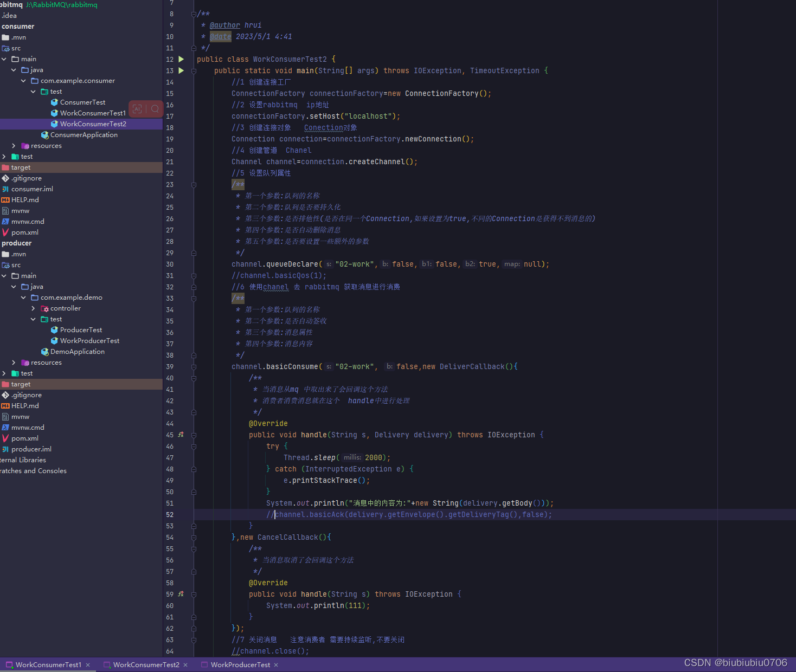Click the run icon beside the main method
The height and width of the screenshot is (672, 796).
(181, 70)
